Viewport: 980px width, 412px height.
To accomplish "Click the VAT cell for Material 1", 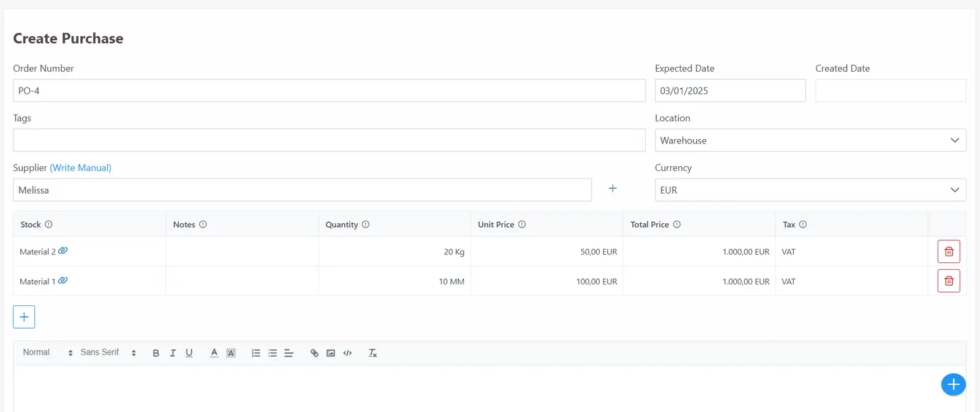I will (852, 281).
